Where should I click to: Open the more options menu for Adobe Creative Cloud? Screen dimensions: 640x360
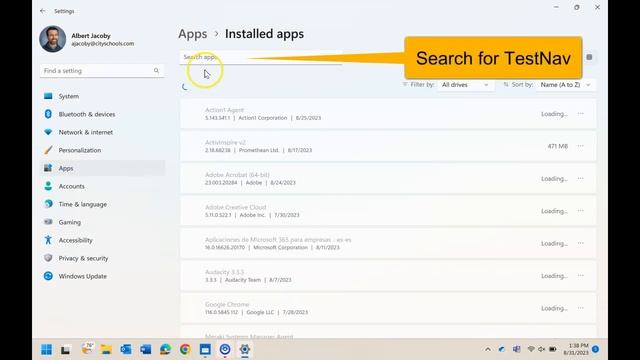click(580, 211)
